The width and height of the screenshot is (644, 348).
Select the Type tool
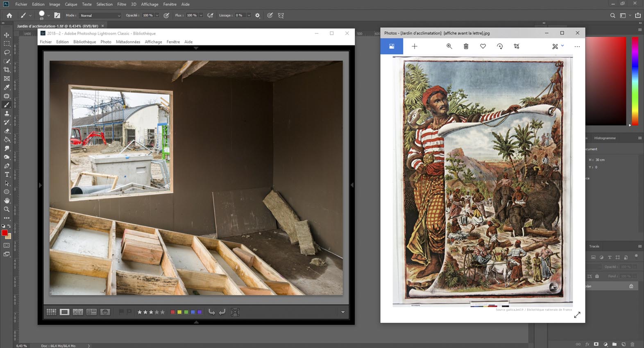pos(7,174)
